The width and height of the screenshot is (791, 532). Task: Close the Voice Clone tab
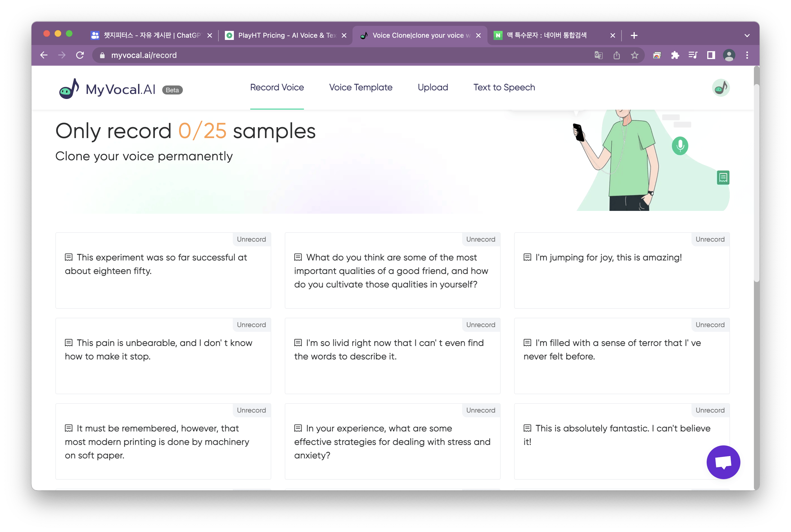(x=478, y=35)
